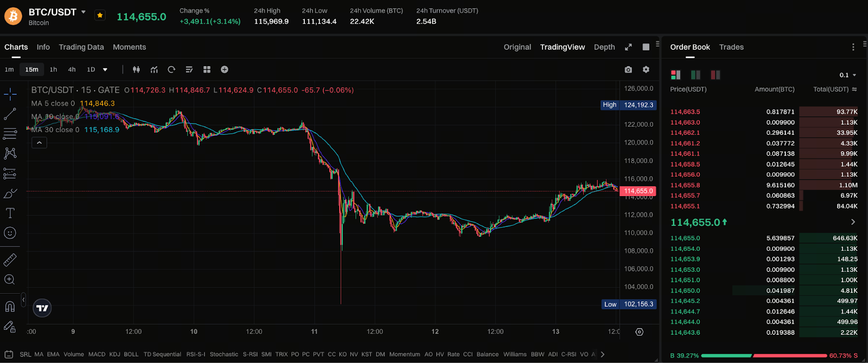Image resolution: width=868 pixels, height=363 pixels.
Task: Show both buy and sell orders view
Action: point(675,75)
